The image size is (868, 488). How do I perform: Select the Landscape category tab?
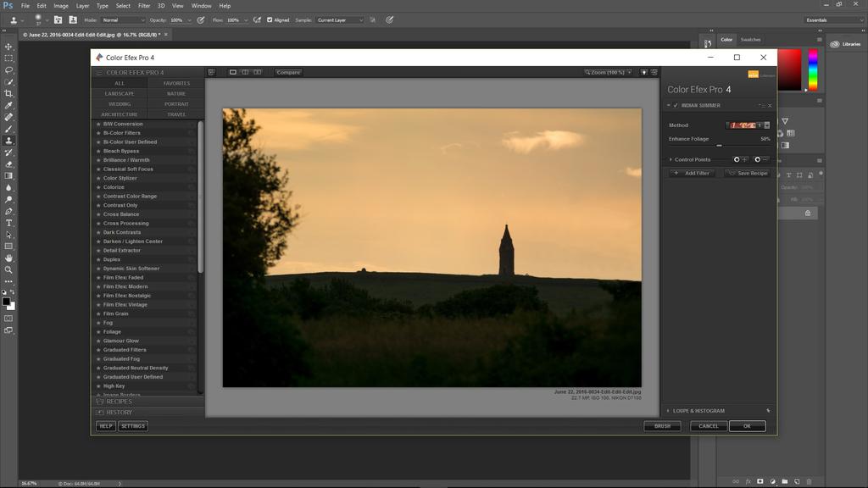click(x=120, y=93)
